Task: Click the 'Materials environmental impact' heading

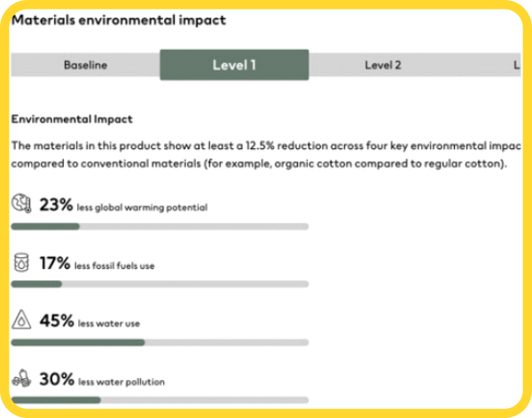Action: click(118, 20)
